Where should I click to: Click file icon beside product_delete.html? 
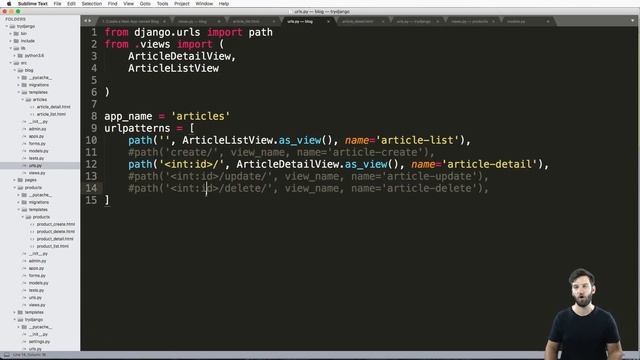(32, 231)
